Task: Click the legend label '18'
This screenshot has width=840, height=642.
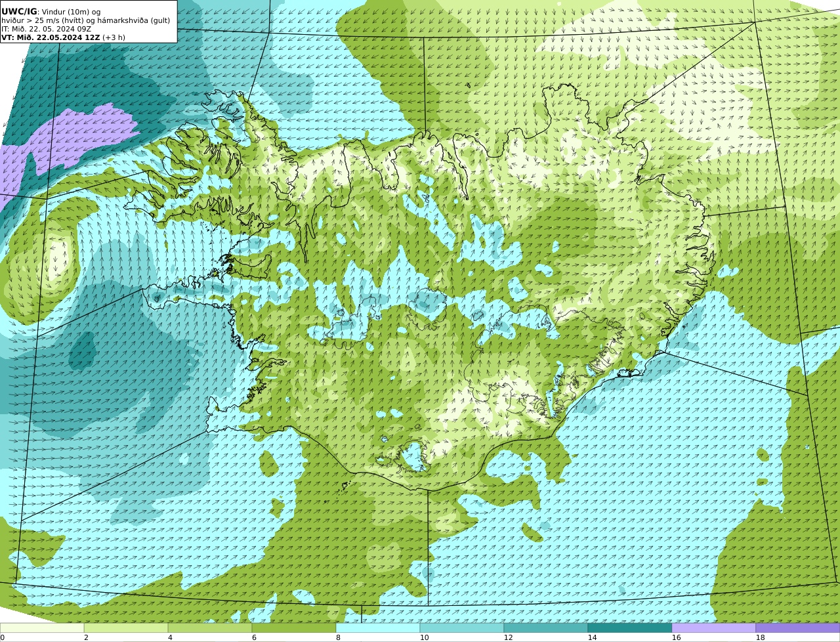Action: 760,637
